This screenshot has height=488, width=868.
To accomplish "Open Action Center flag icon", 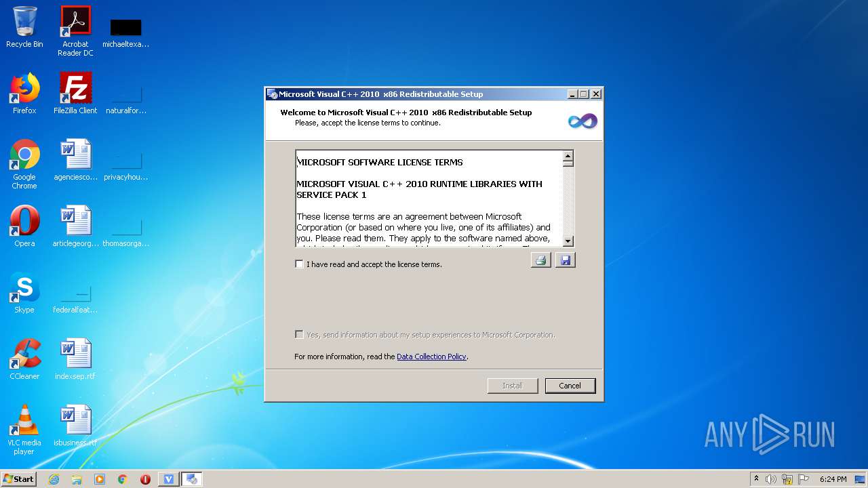I will click(x=804, y=479).
